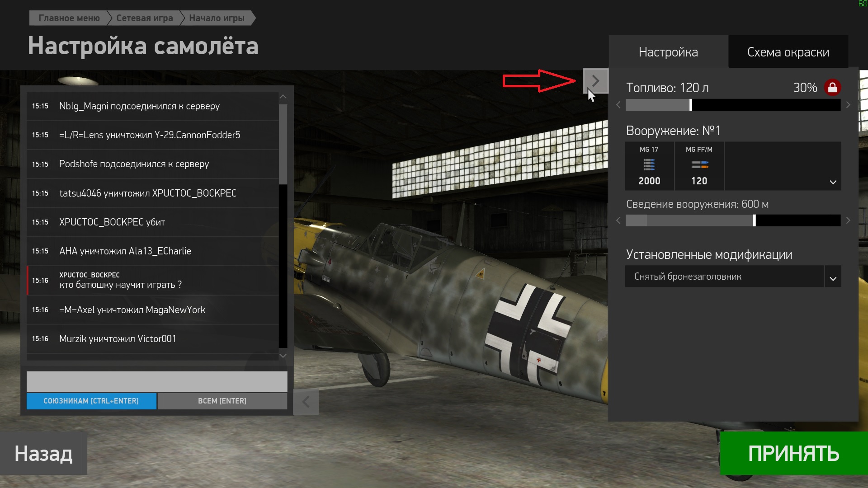Select chat line 'tatsu4046 уничтожил XPUCTOC_BOCKPEC'

pyautogui.click(x=152, y=193)
